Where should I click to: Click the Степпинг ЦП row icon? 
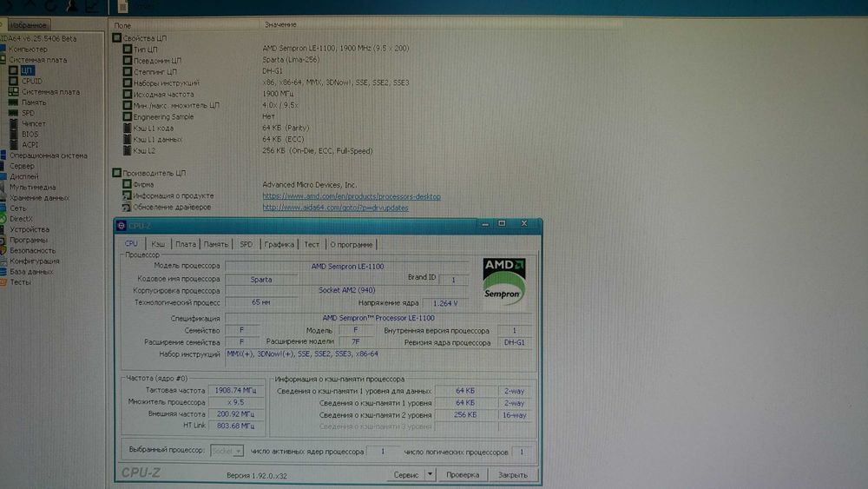pyautogui.click(x=128, y=71)
